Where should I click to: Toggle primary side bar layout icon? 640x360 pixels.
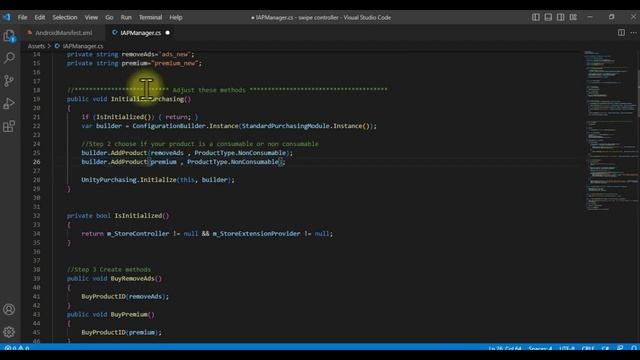point(536,17)
